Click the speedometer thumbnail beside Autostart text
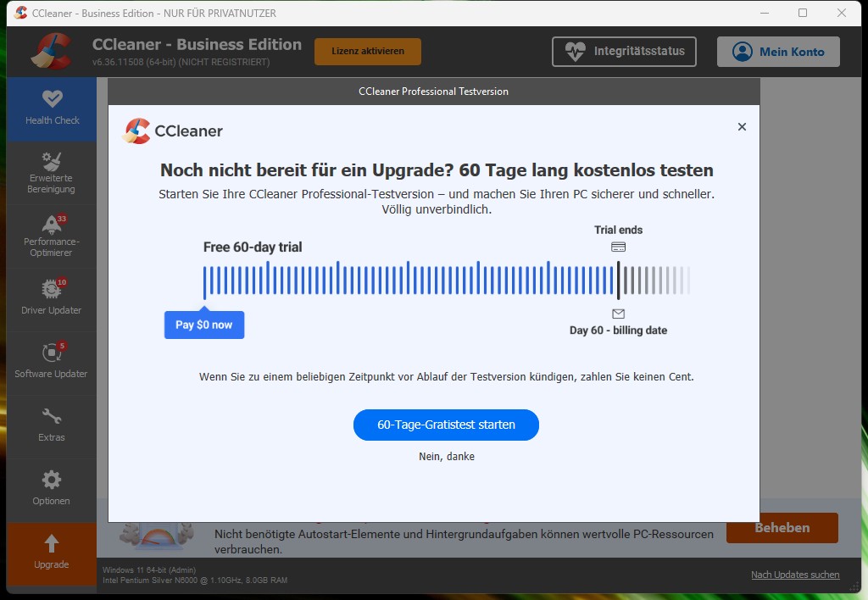The height and width of the screenshot is (600, 868). [x=157, y=534]
